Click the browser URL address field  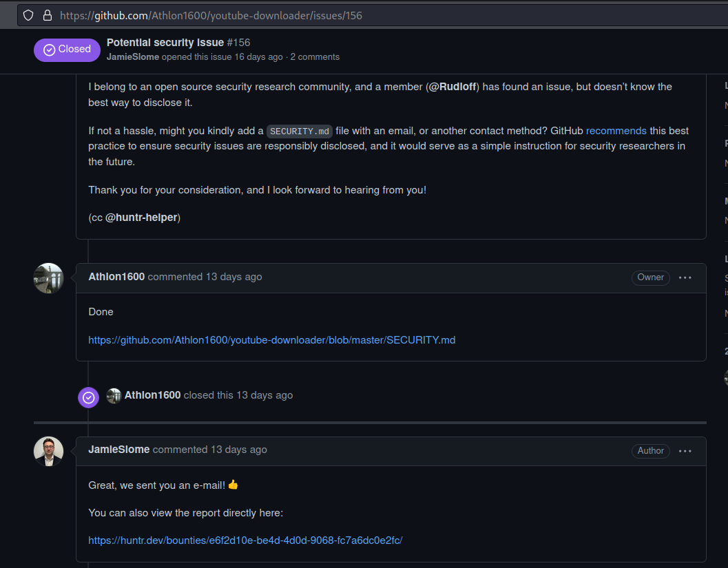point(373,15)
